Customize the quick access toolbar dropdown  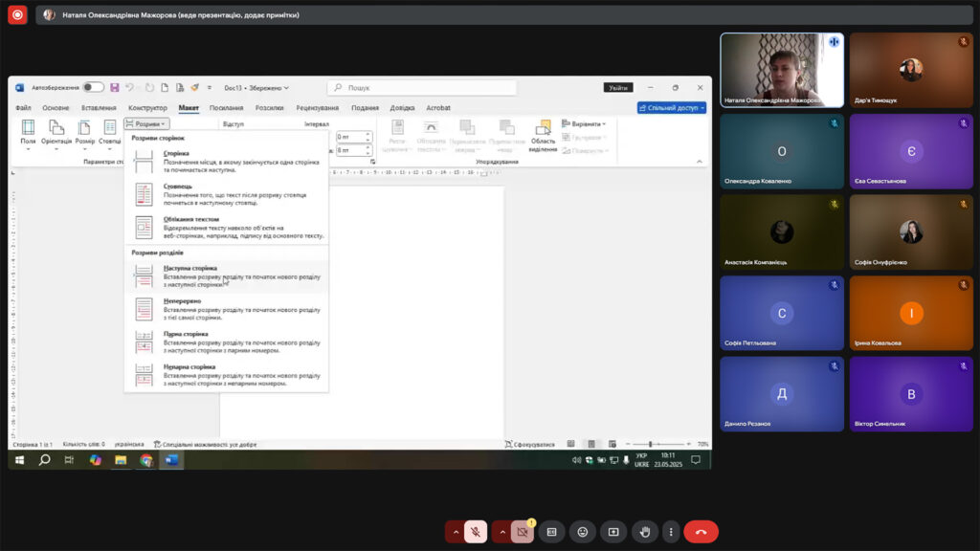pos(210,87)
